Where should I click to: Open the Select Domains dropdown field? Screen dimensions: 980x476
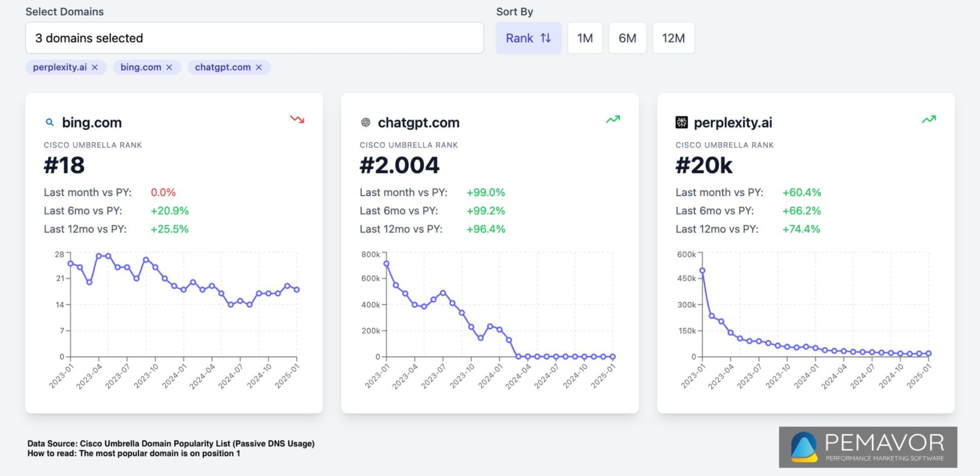tap(254, 38)
